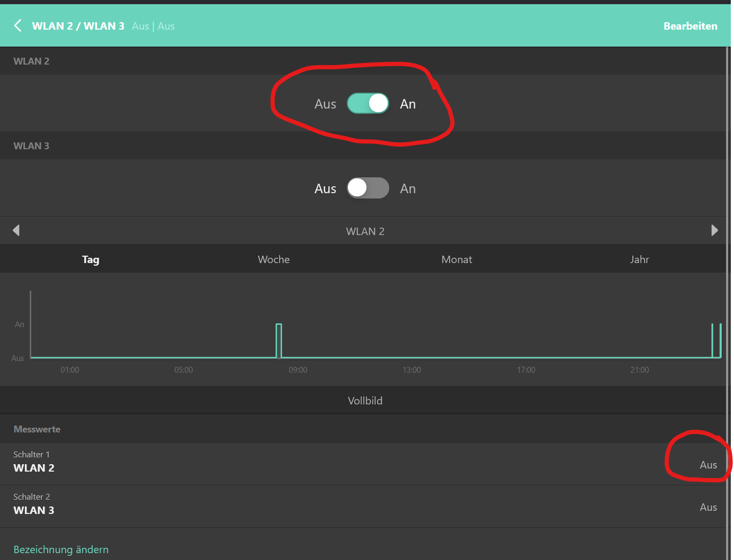This screenshot has width=734, height=560.
Task: Select the Tag chart tab
Action: click(91, 259)
